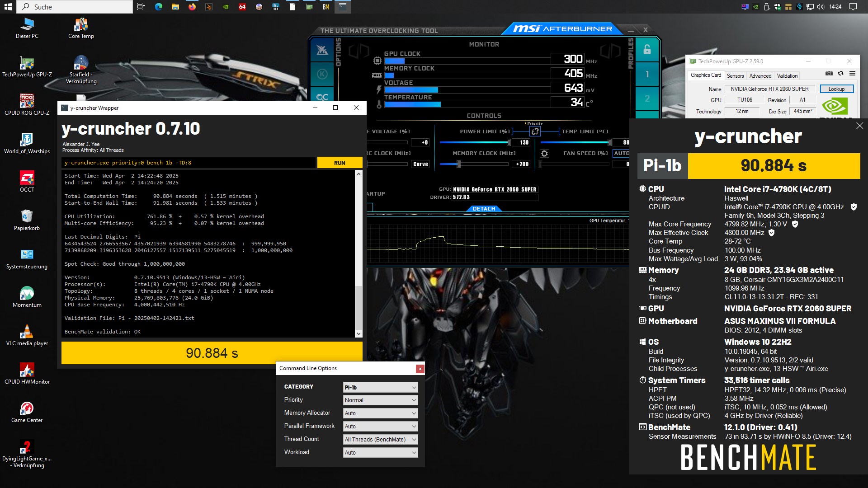The image size is (868, 488).
Task: Open the Afterburner OC Scanner button
Action: point(322,96)
